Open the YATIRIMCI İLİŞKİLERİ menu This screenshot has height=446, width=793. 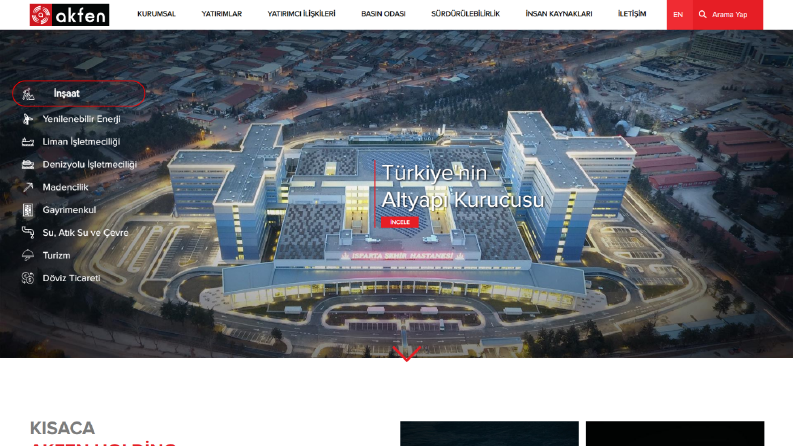click(301, 14)
